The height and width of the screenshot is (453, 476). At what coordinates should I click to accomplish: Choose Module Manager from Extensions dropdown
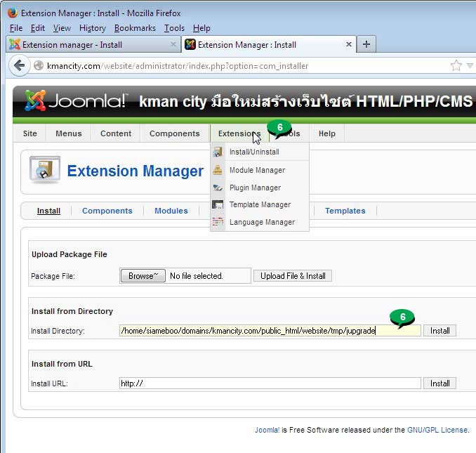tap(260, 170)
